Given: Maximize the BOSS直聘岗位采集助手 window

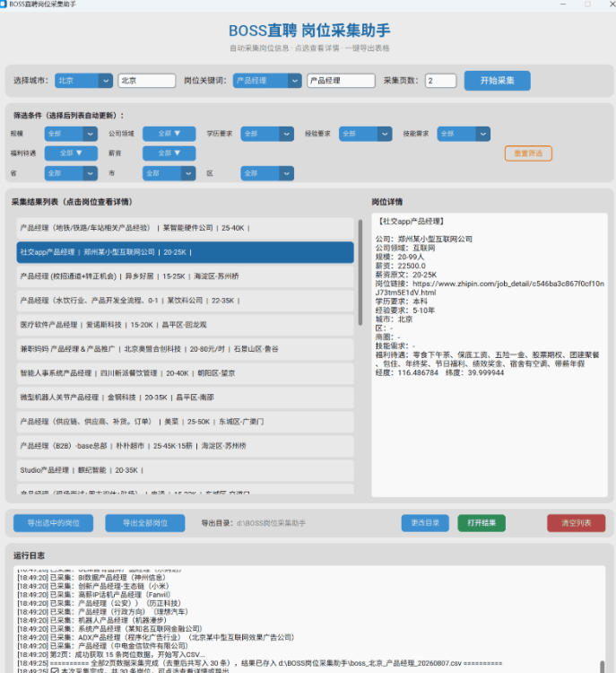Looking at the screenshot, I should click(x=587, y=4).
